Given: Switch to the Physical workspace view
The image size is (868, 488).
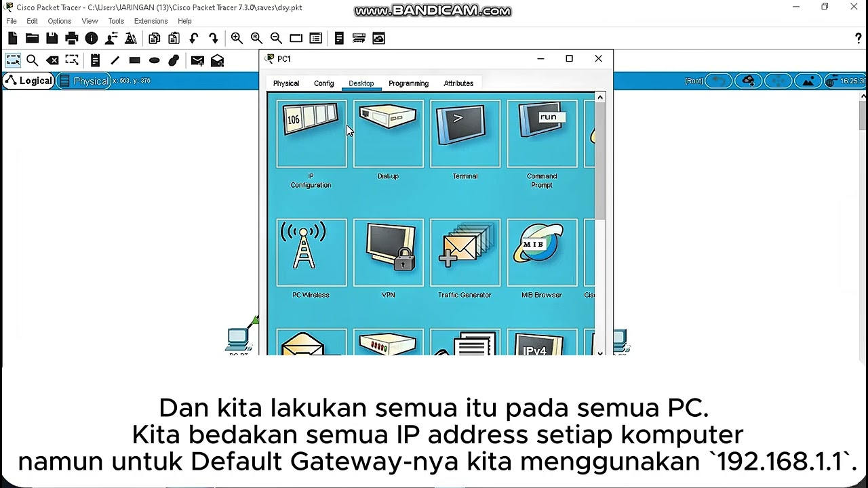Looking at the screenshot, I should tap(83, 81).
